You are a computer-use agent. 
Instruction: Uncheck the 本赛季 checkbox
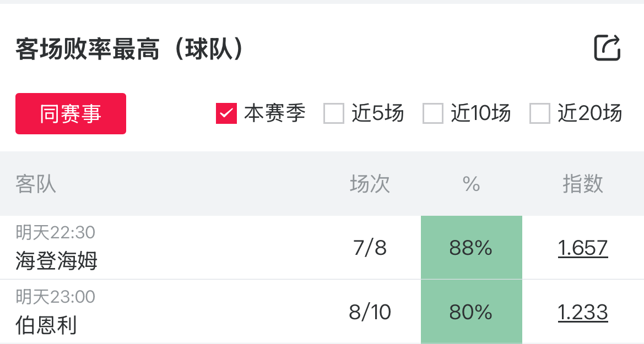226,113
